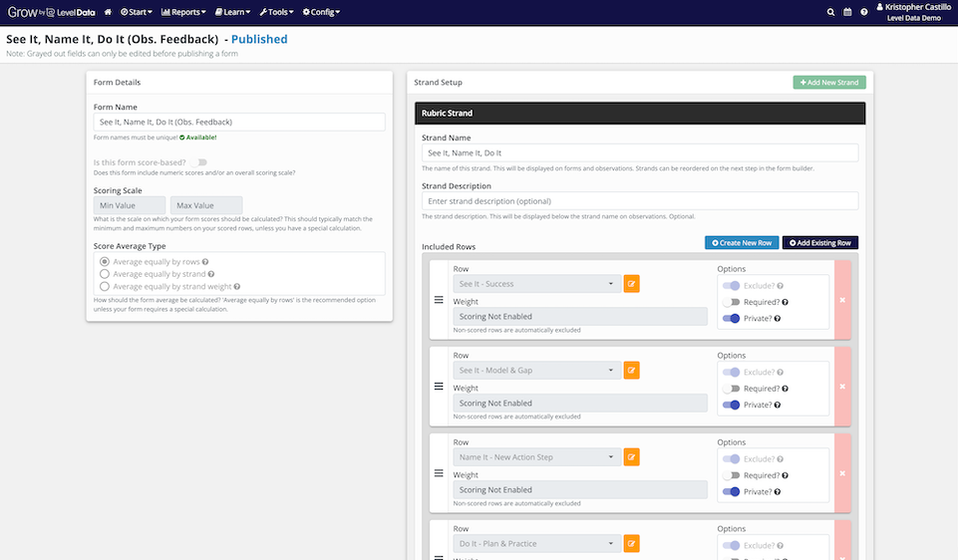The height and width of the screenshot is (560, 958).
Task: Open the Learn menu
Action: pyautogui.click(x=233, y=12)
